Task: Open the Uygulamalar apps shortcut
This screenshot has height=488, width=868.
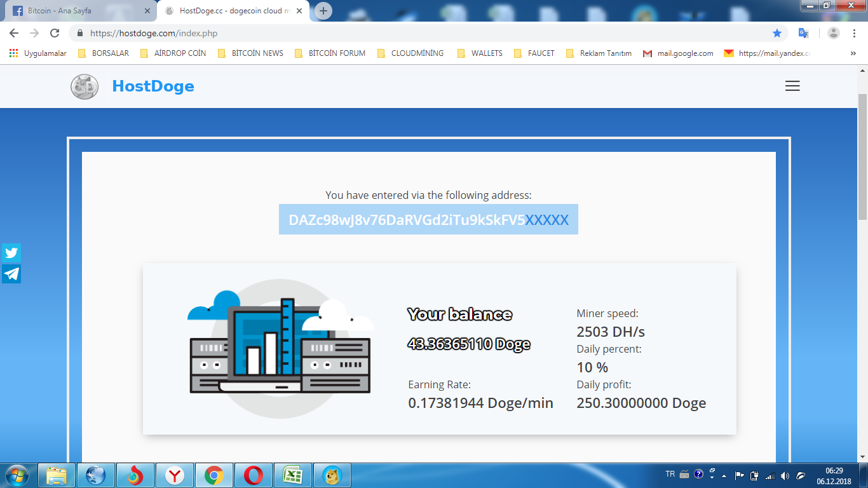Action: tap(38, 53)
